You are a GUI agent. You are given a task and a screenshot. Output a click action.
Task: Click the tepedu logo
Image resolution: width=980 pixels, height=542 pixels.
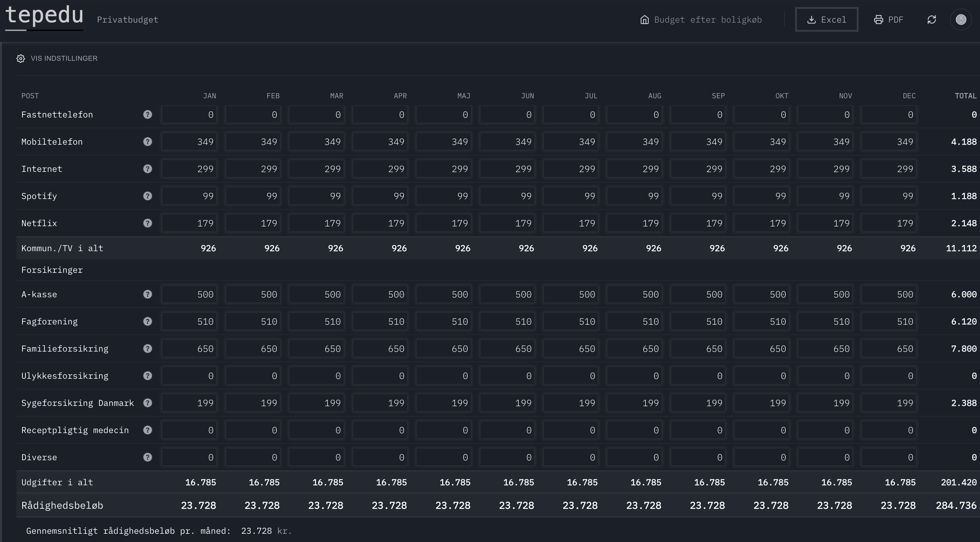pyautogui.click(x=44, y=17)
